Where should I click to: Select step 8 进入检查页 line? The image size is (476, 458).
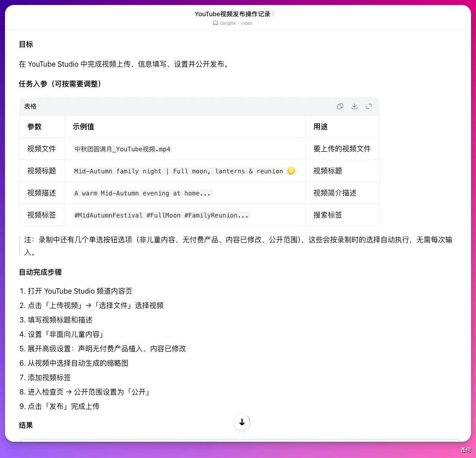(85, 392)
